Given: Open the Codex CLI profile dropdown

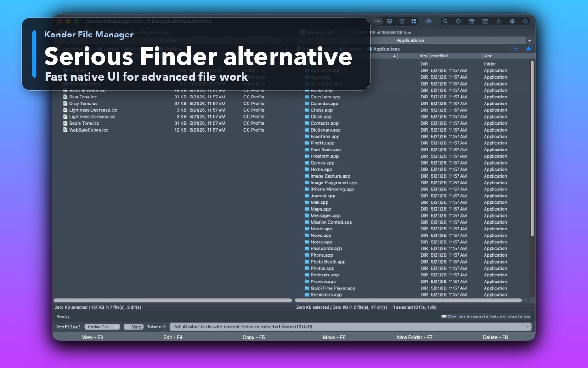Looking at the screenshot, I should click(x=102, y=327).
